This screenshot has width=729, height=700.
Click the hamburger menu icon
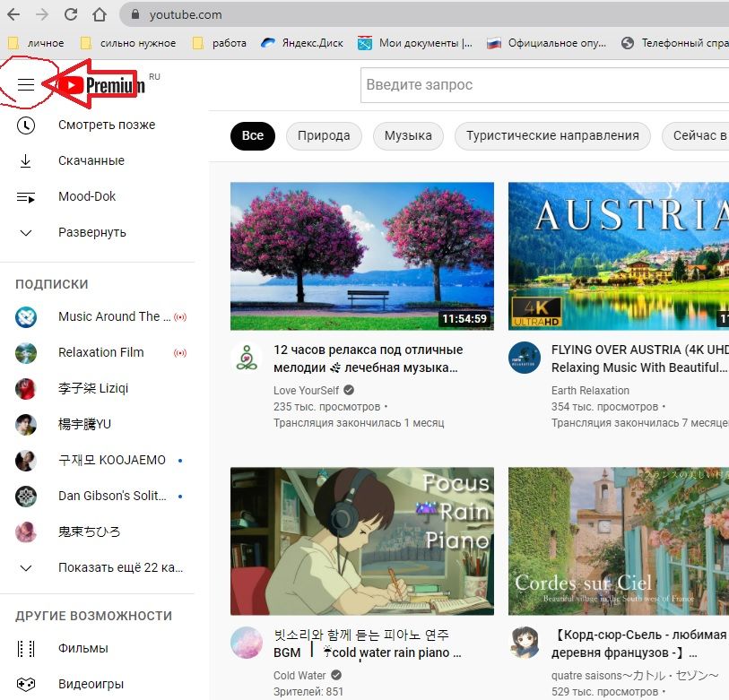26,85
